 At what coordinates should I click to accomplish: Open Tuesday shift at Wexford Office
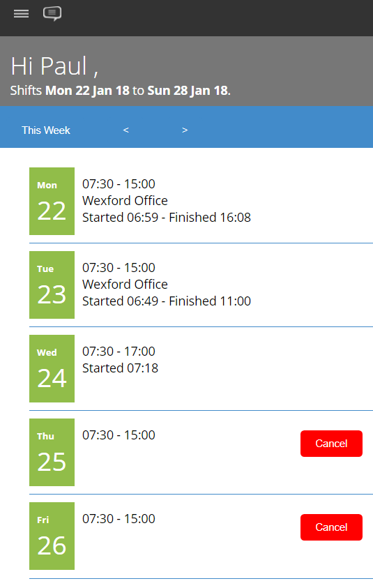click(x=201, y=285)
